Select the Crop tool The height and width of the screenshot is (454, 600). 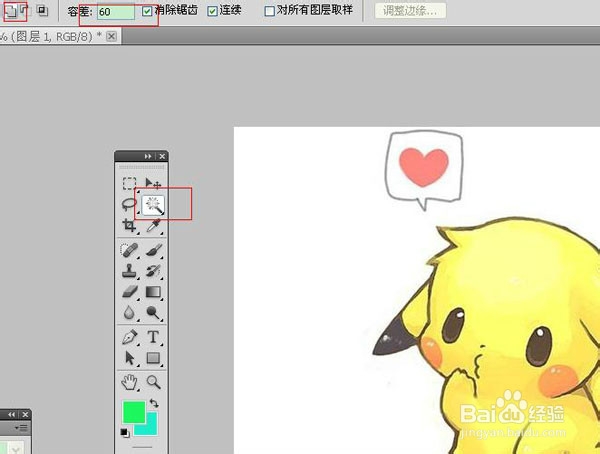click(129, 225)
